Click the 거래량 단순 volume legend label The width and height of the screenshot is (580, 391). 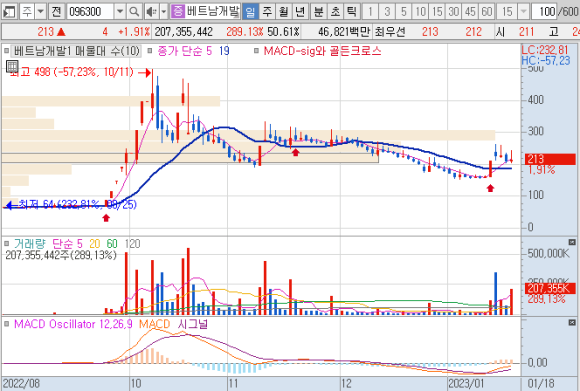click(x=77, y=243)
